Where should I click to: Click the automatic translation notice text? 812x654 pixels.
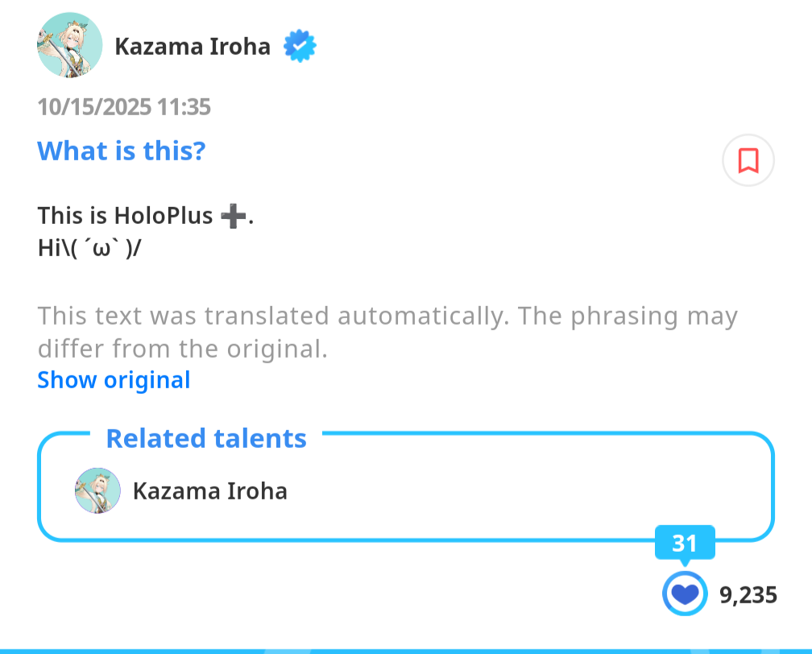(x=387, y=332)
